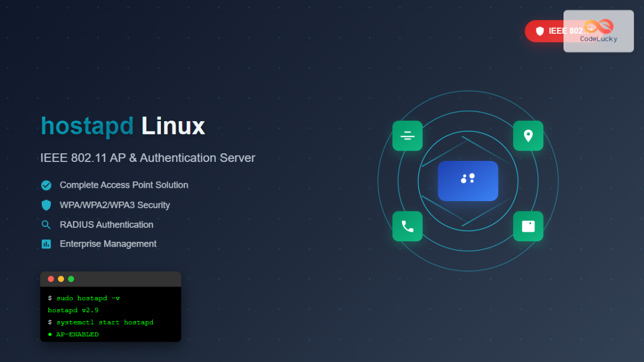Select the shield icon next to WPA security
The width and height of the screenshot is (644, 362).
(x=46, y=205)
